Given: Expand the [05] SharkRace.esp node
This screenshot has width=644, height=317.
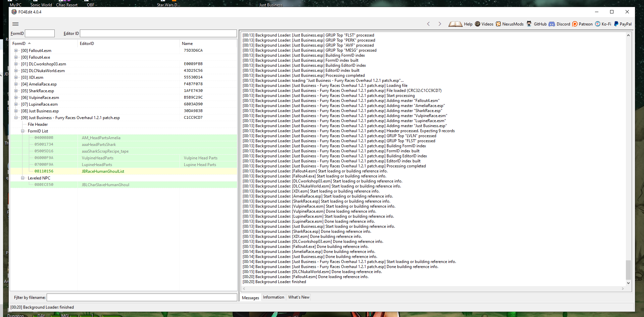Looking at the screenshot, I should pyautogui.click(x=16, y=91).
